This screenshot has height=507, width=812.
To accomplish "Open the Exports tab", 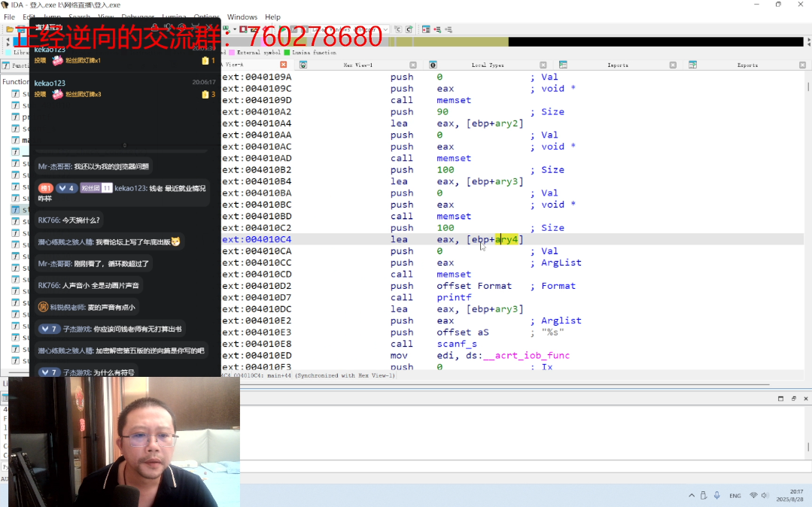I will tap(747, 65).
